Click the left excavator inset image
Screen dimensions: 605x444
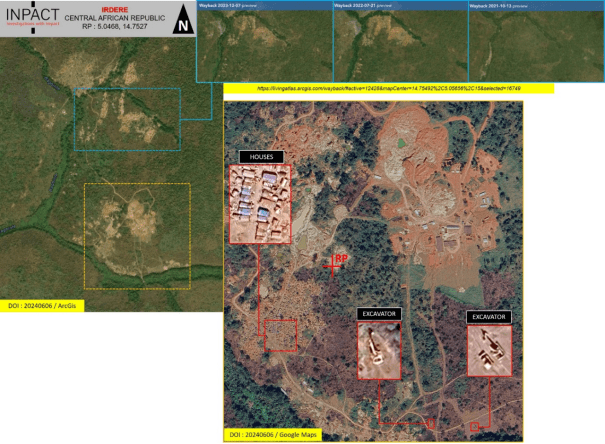click(379, 351)
